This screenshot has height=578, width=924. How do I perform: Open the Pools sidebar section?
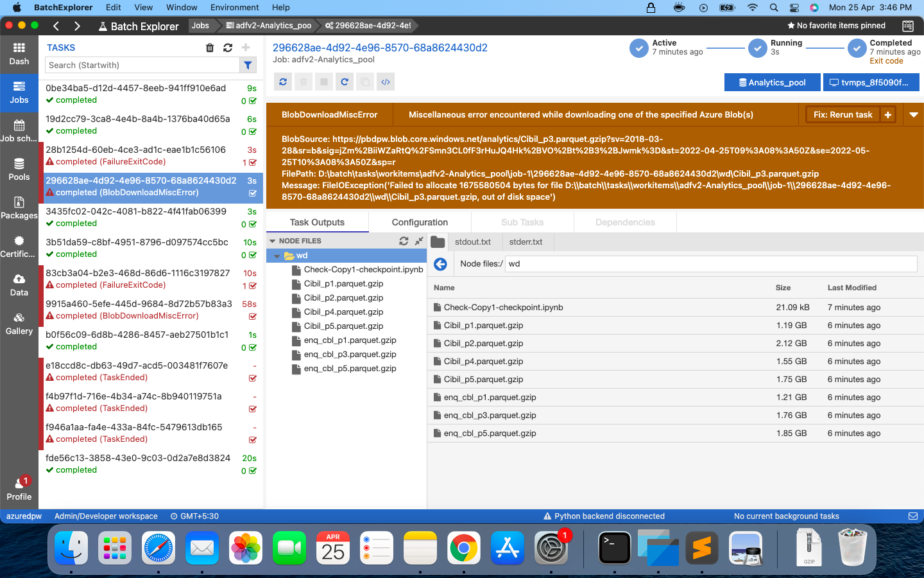(19, 170)
